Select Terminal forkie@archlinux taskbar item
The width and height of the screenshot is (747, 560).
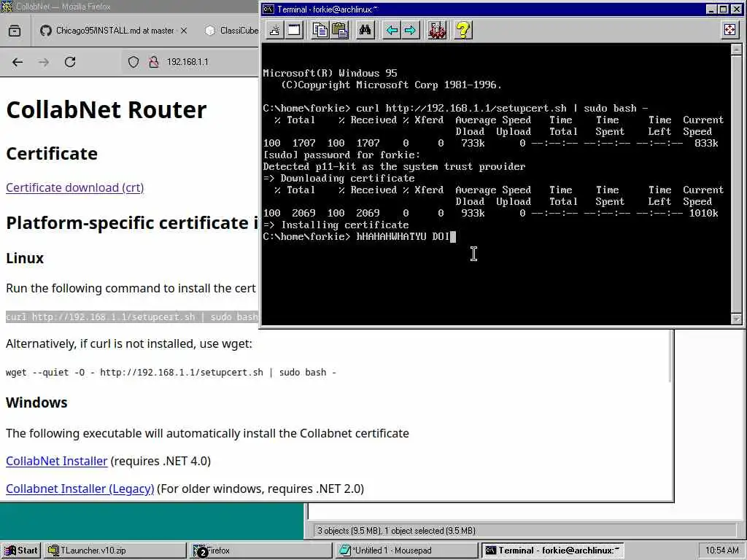tap(552, 551)
